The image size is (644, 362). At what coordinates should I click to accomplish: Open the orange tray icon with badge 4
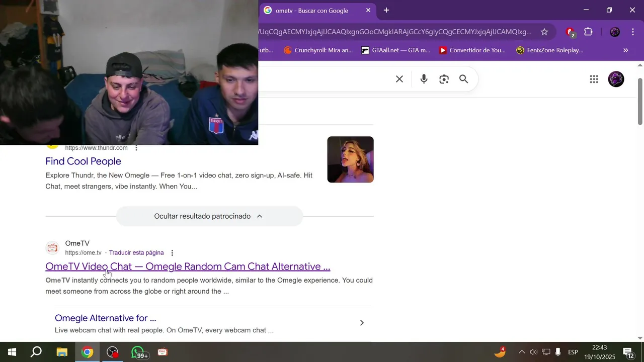point(500,352)
